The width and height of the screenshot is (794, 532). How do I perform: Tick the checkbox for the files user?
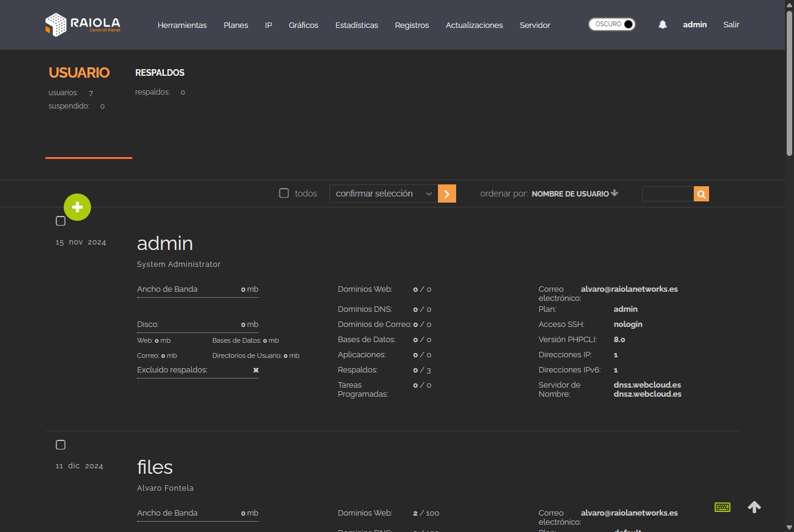coord(61,445)
